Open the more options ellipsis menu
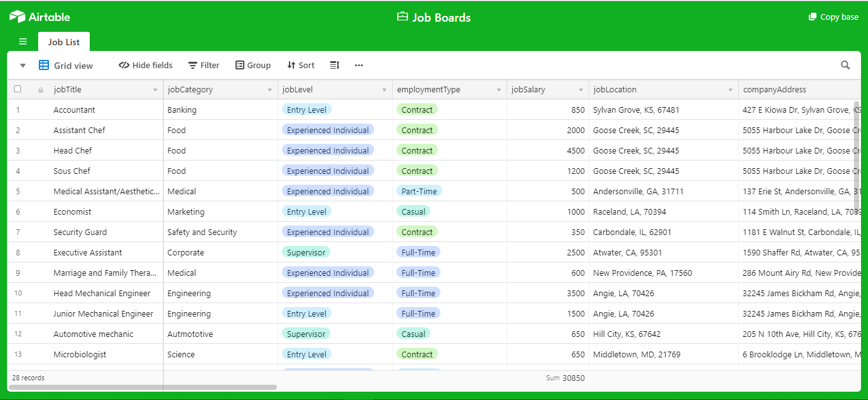 (x=359, y=65)
